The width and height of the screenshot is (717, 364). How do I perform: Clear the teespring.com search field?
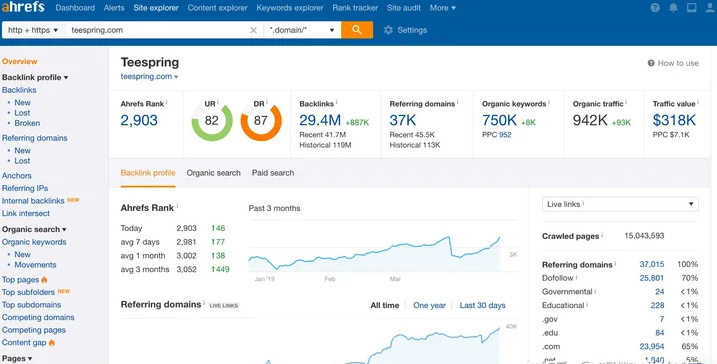click(253, 30)
